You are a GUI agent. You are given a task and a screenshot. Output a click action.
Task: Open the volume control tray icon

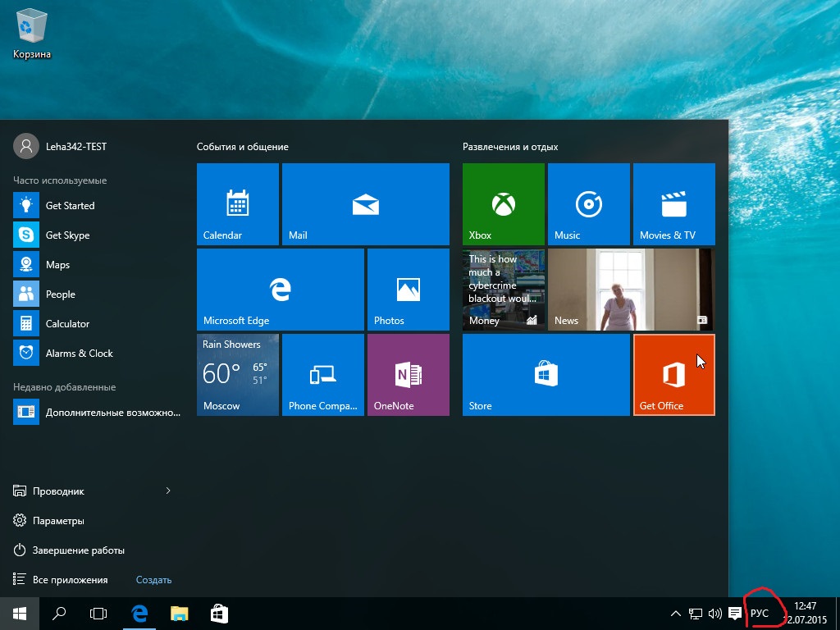(714, 614)
